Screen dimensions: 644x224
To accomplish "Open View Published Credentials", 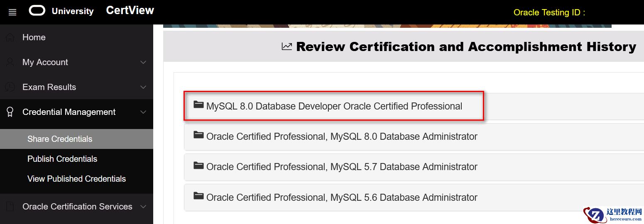I will 76,179.
